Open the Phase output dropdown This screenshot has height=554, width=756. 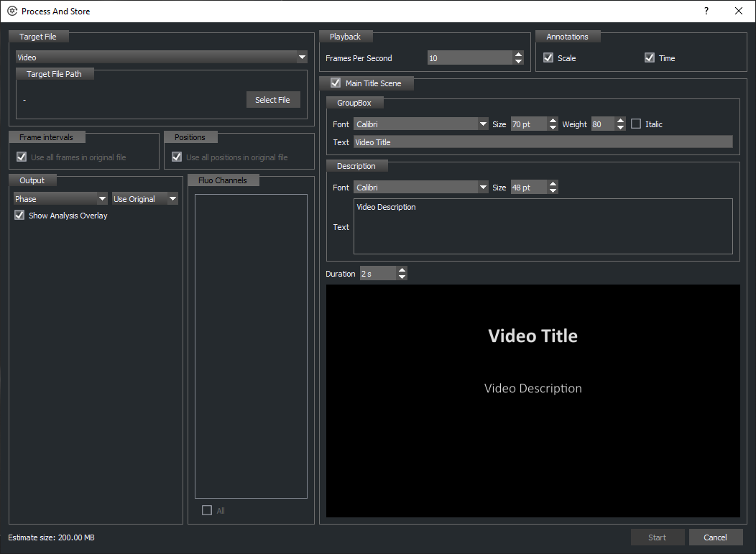tap(60, 199)
